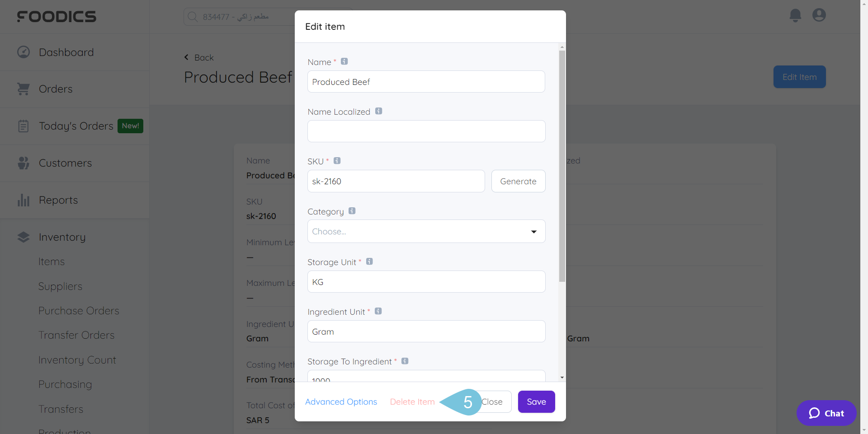Click the notifications bell icon
Viewport: 868px width, 434px height.
click(795, 15)
